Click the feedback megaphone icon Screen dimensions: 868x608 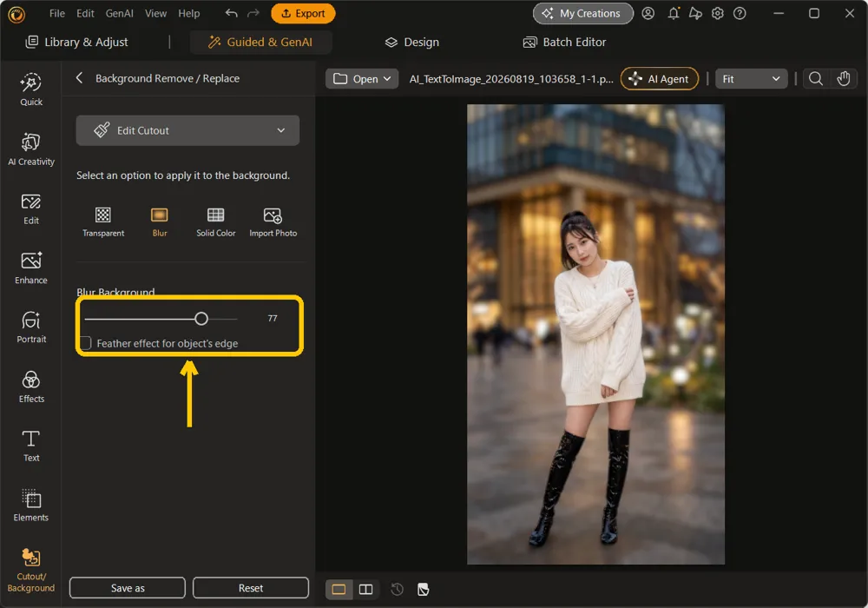pyautogui.click(x=695, y=13)
